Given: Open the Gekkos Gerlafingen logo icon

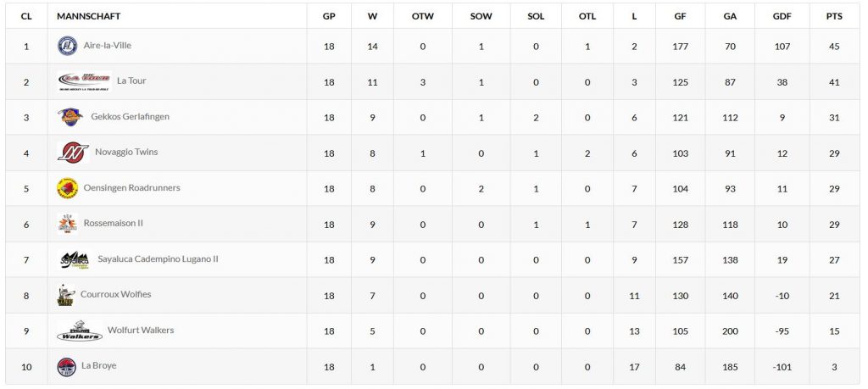Looking at the screenshot, I should [x=71, y=117].
